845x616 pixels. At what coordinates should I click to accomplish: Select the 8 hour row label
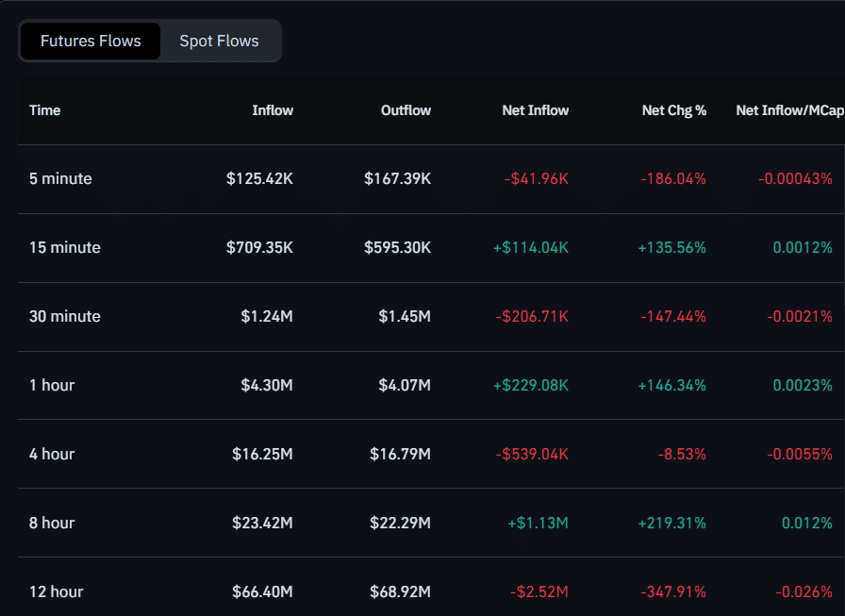(x=52, y=523)
